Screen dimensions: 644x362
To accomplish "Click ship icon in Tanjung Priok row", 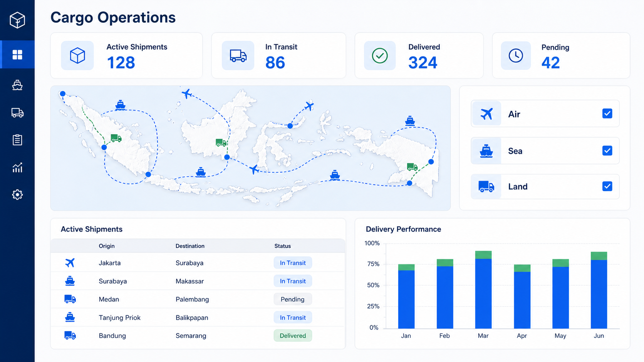I will [x=70, y=317].
